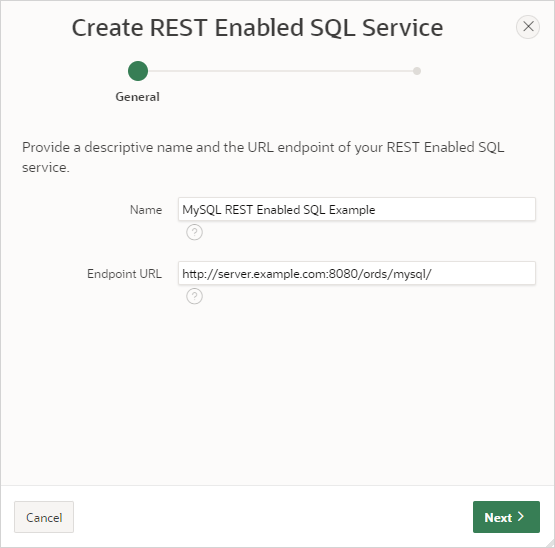
Task: Click the General step label
Action: pos(138,97)
